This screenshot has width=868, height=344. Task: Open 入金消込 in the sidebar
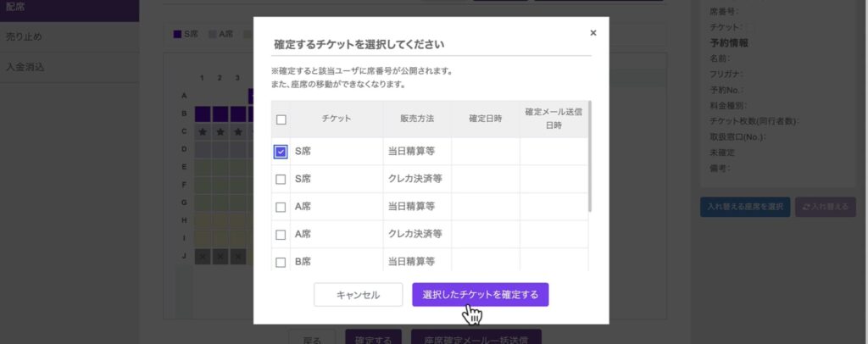tap(24, 66)
